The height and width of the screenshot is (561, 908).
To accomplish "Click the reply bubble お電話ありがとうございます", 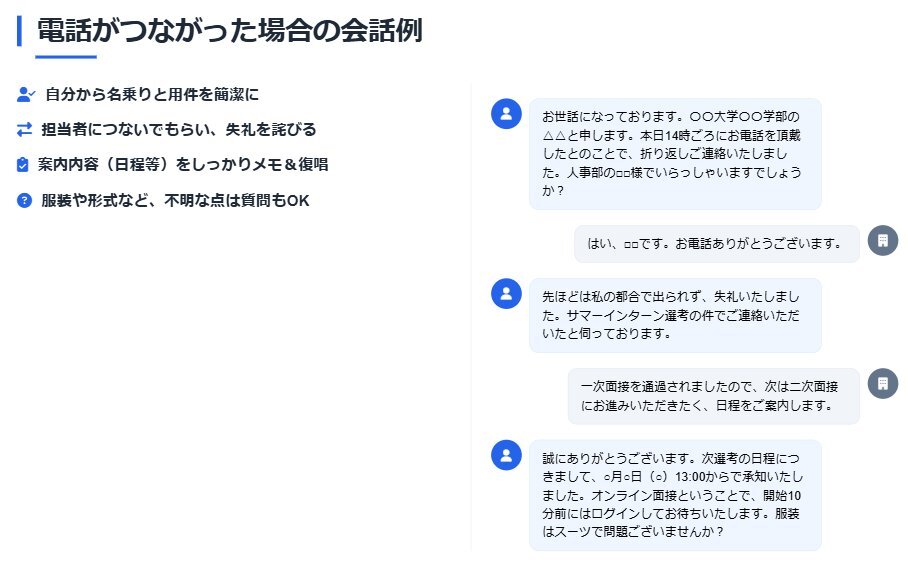I will click(x=717, y=244).
